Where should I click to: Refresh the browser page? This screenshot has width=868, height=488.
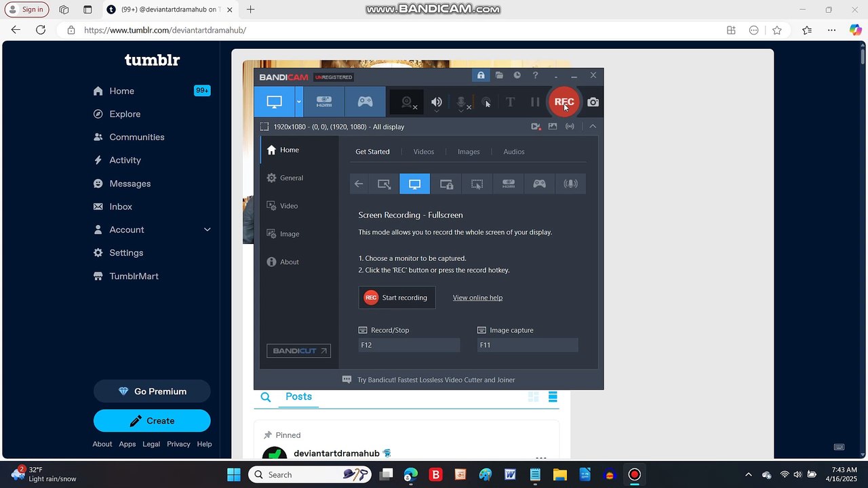click(x=41, y=30)
